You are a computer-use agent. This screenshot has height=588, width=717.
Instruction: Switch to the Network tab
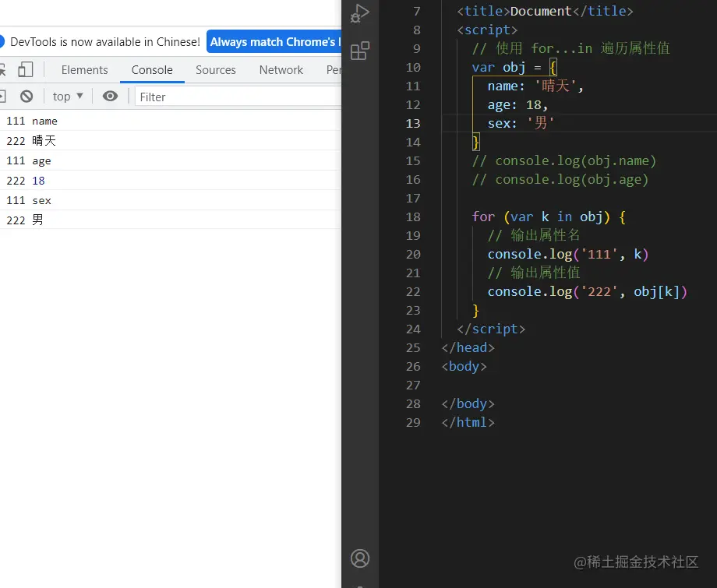281,70
